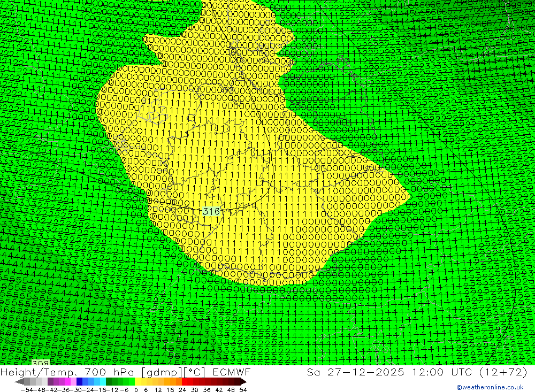Click the cyan legend swatch left of -18
Screen dimensions: 535x392
pyautogui.click(x=103, y=381)
